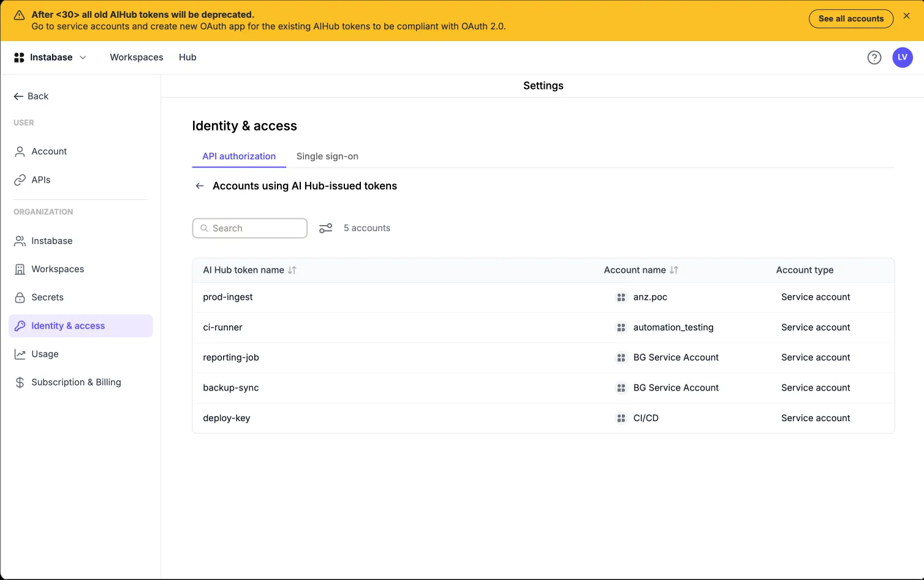Viewport: 924px width, 580px height.
Task: Click the search magnifier icon
Action: 204,228
